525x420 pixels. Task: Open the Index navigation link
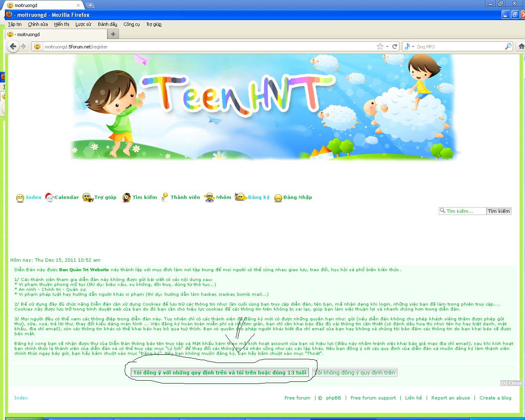point(34,197)
